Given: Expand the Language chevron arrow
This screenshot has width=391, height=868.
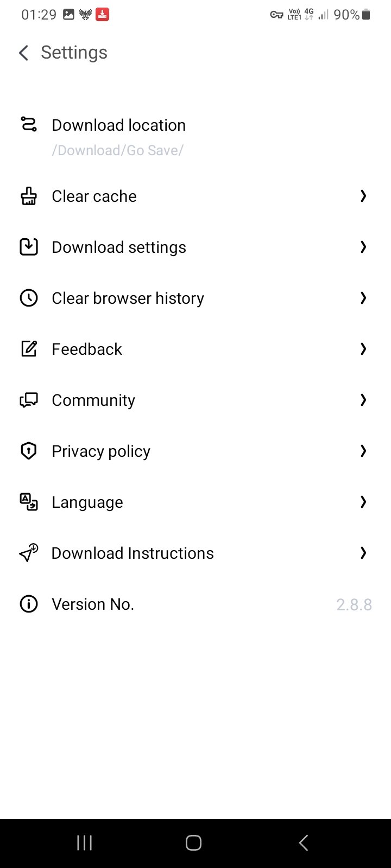Looking at the screenshot, I should 363,502.
